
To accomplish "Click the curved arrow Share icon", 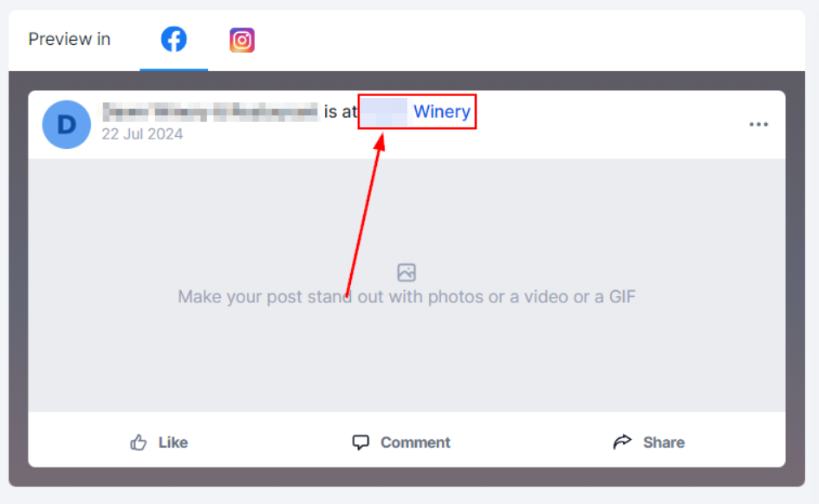I will tap(622, 442).
